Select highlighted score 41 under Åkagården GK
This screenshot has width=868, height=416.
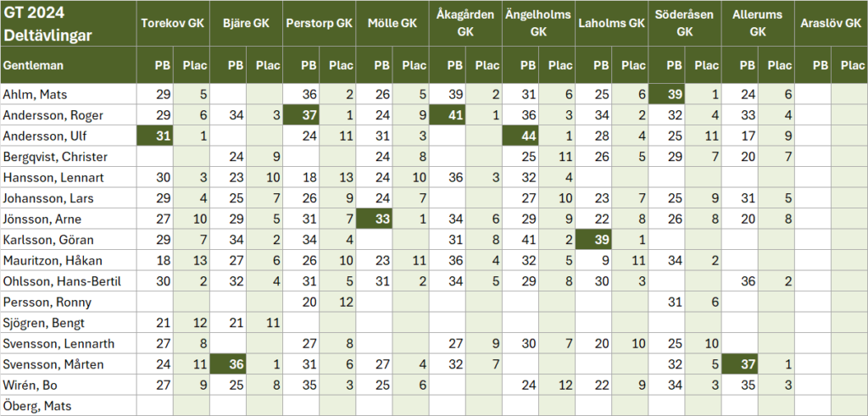(x=455, y=115)
